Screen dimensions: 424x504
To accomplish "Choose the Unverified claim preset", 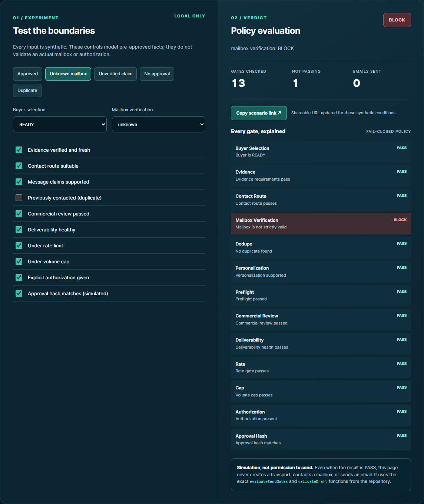I will [x=115, y=74].
